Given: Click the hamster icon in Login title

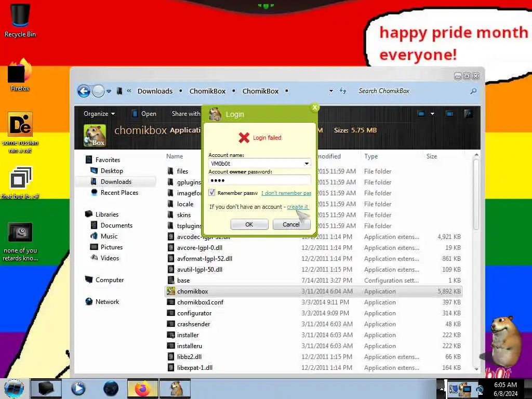Looking at the screenshot, I should (215, 114).
